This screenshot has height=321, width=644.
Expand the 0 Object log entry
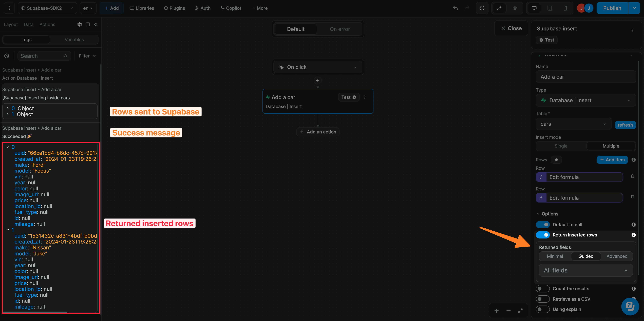click(8, 108)
